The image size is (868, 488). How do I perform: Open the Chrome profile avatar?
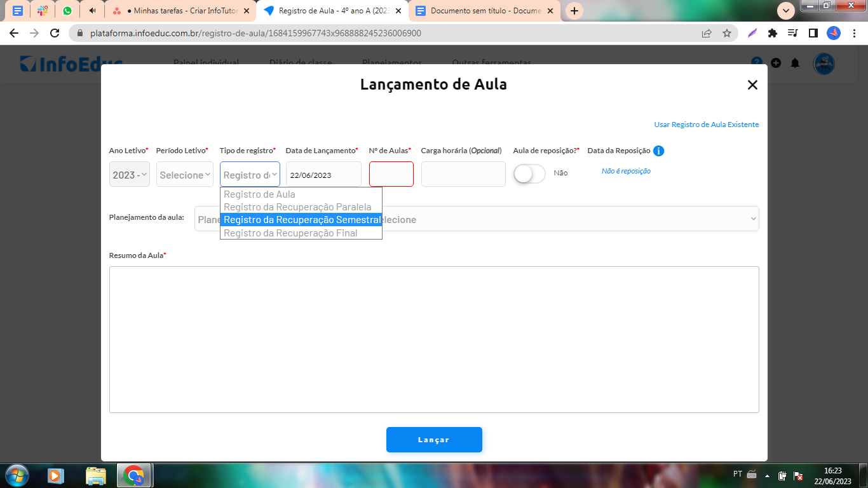(x=834, y=33)
